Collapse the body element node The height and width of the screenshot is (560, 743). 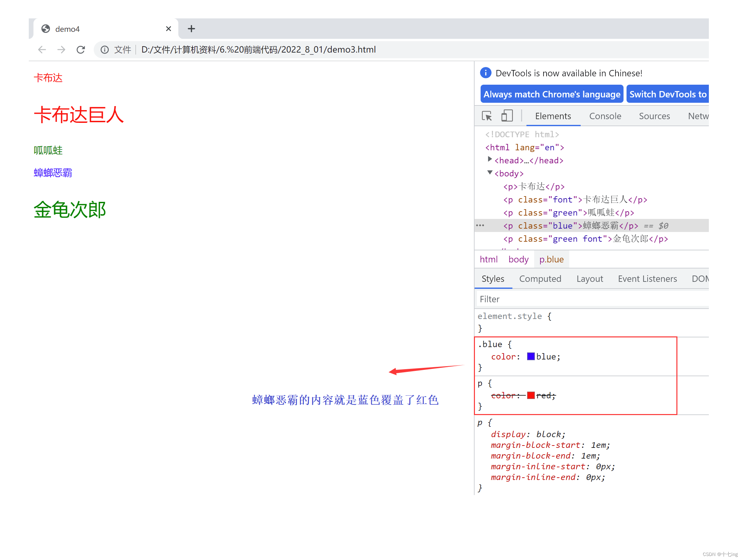pos(490,173)
